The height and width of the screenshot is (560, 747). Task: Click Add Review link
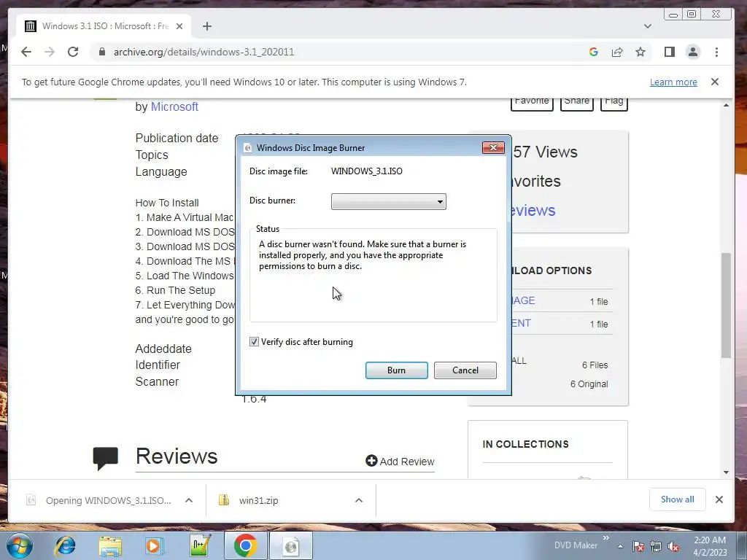tap(400, 461)
